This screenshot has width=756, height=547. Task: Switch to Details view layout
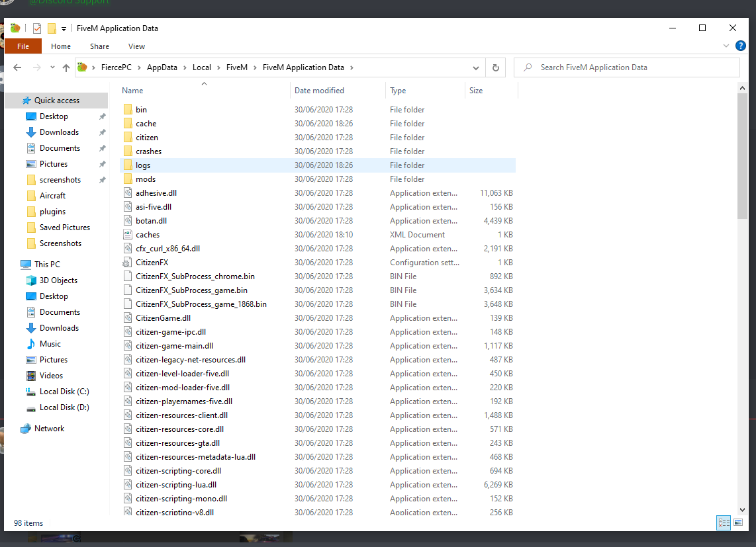724,523
